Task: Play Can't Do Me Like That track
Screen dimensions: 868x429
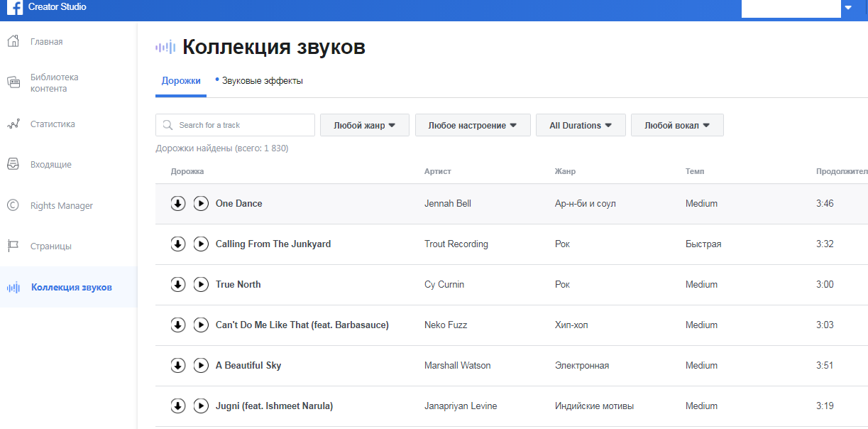Action: tap(201, 325)
